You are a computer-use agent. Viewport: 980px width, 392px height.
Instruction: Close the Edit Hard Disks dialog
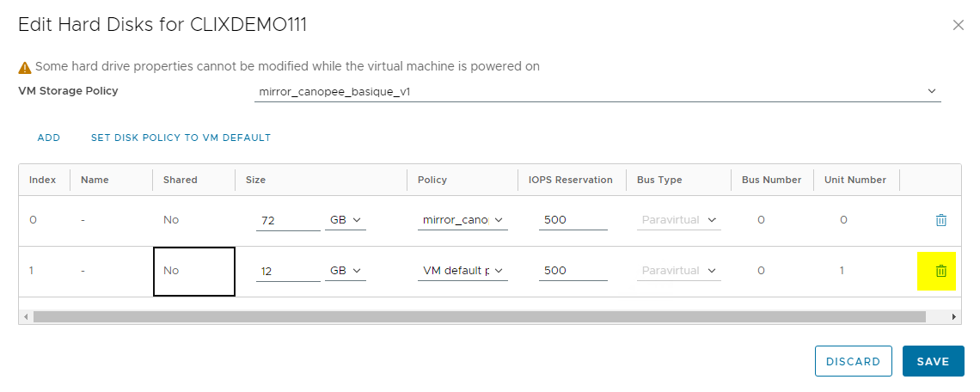pos(959,26)
